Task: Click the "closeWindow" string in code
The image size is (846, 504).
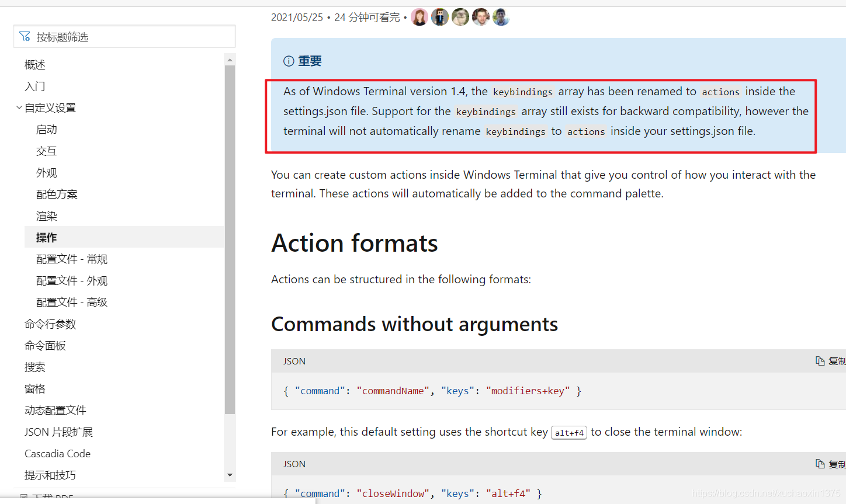Action: pos(393,493)
